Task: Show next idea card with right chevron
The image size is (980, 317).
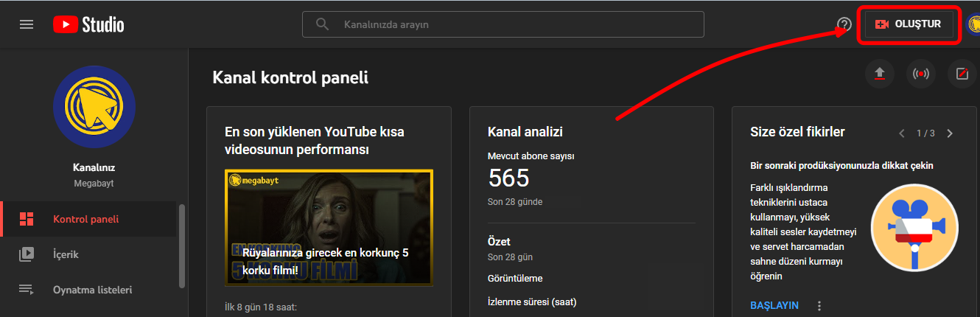Action: pos(950,133)
